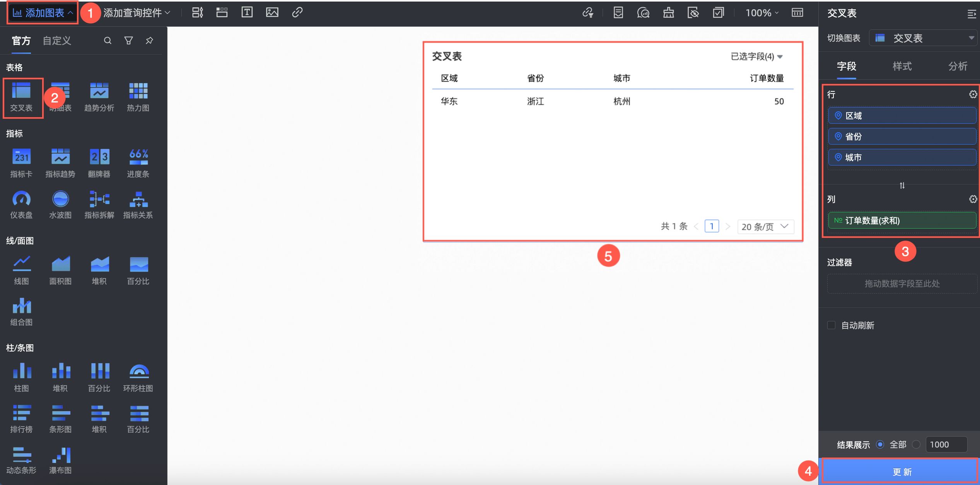Insert an image via the toolbar picture icon
The image size is (980, 485).
pyautogui.click(x=272, y=12)
